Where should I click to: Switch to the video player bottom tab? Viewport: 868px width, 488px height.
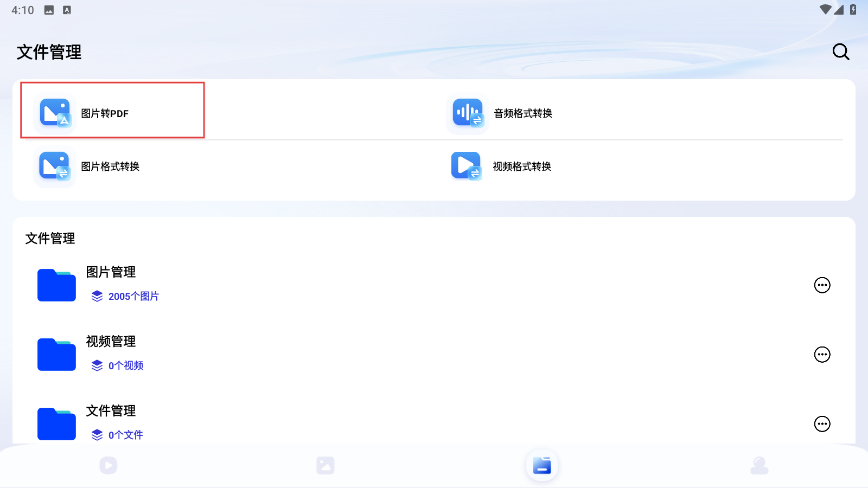coord(108,465)
